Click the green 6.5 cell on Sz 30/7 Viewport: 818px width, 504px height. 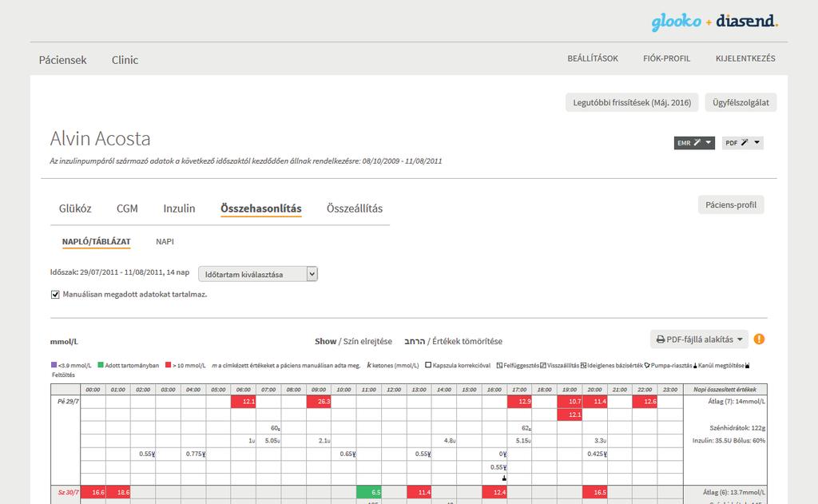369,492
